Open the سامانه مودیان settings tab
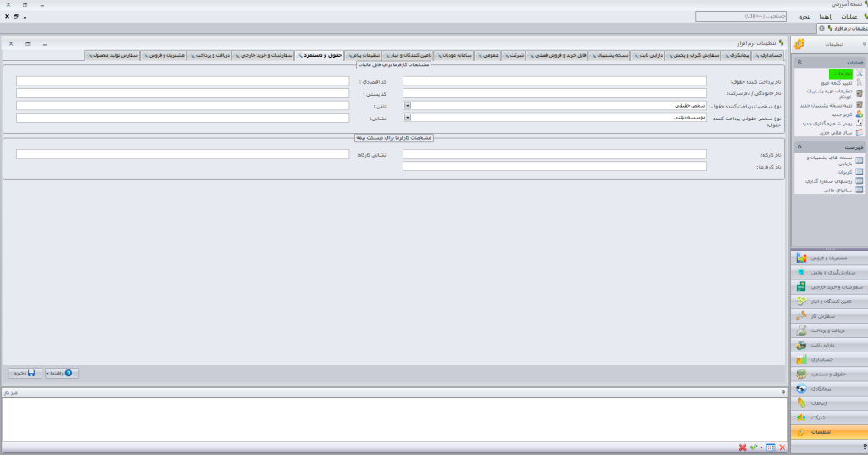This screenshot has height=455, width=868. click(454, 55)
